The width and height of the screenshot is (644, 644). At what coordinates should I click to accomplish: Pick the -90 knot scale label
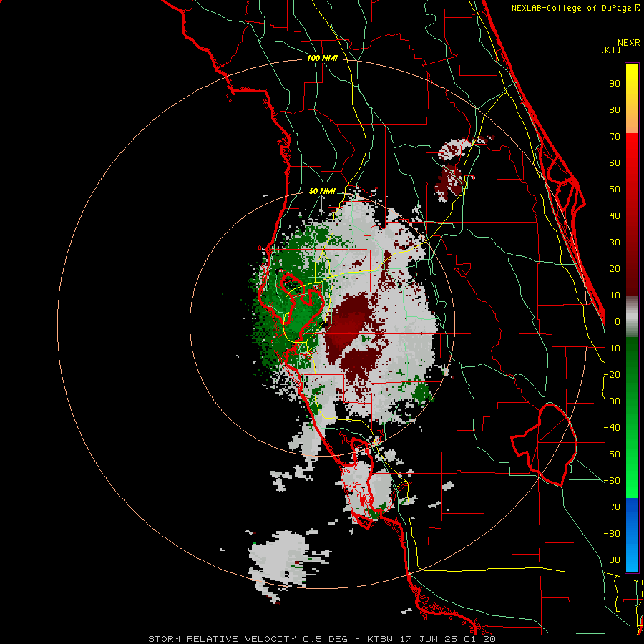pyautogui.click(x=612, y=560)
